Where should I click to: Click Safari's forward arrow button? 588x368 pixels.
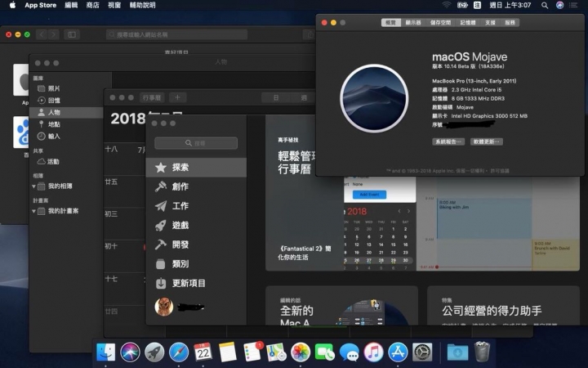point(54,34)
